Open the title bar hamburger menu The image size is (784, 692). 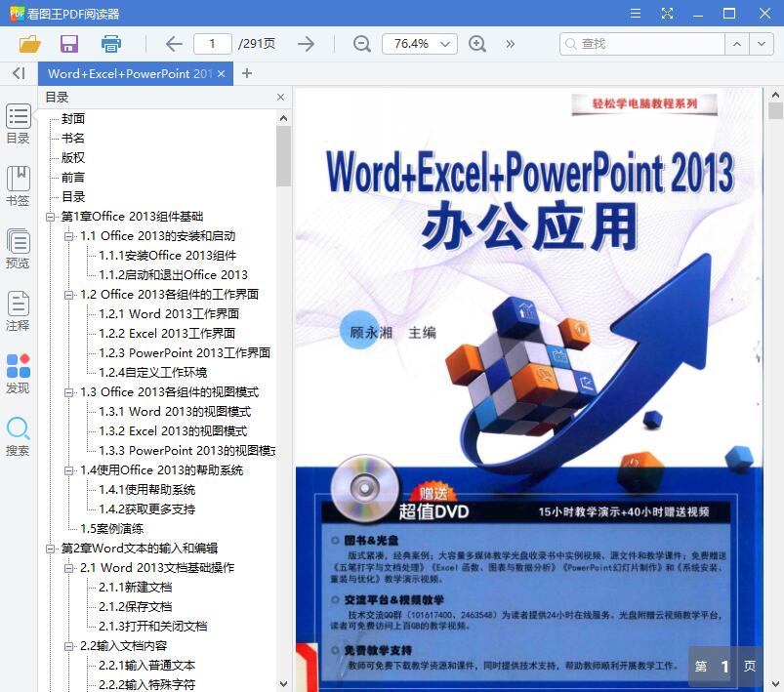(x=636, y=13)
